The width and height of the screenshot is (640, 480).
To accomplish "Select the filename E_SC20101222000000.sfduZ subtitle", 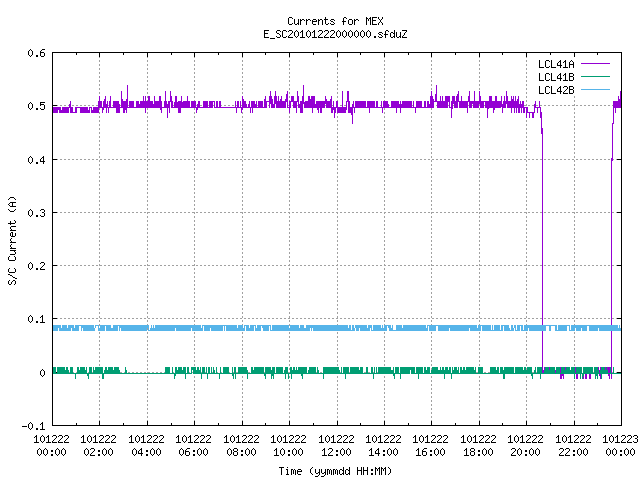I will tap(335, 34).
